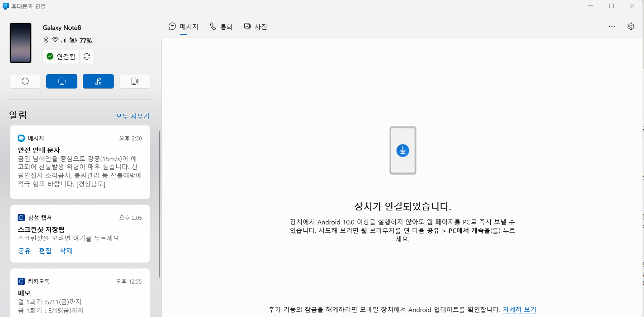
Task: Open settings gear icon
Action: click(631, 26)
